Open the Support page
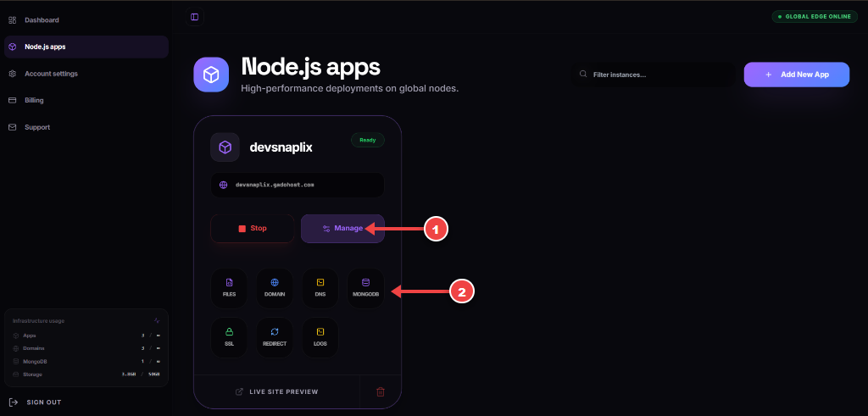The image size is (868, 416). (86, 127)
